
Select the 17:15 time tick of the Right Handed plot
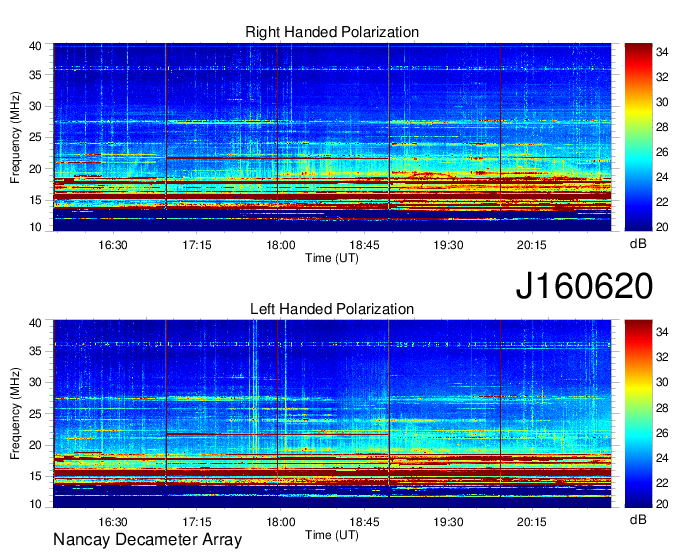(x=196, y=245)
